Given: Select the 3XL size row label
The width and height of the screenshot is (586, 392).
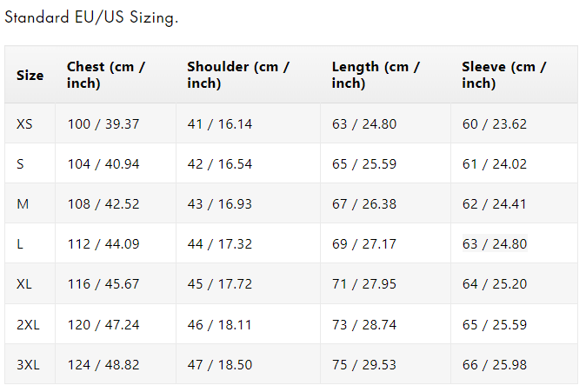Looking at the screenshot, I should [28, 365].
